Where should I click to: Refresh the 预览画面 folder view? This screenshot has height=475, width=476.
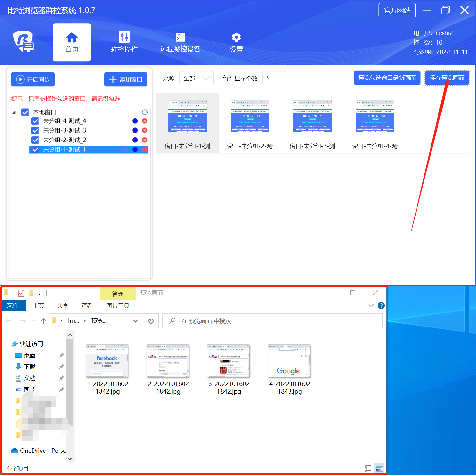(151, 321)
